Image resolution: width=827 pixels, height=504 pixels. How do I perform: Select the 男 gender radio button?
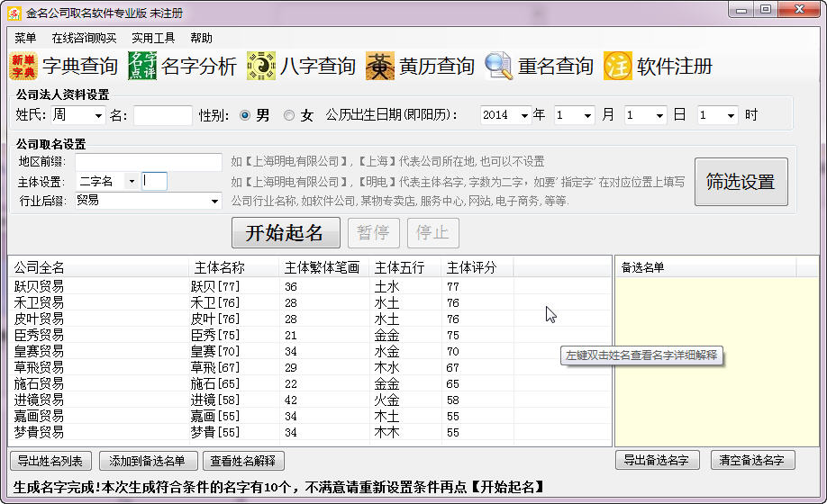244,115
